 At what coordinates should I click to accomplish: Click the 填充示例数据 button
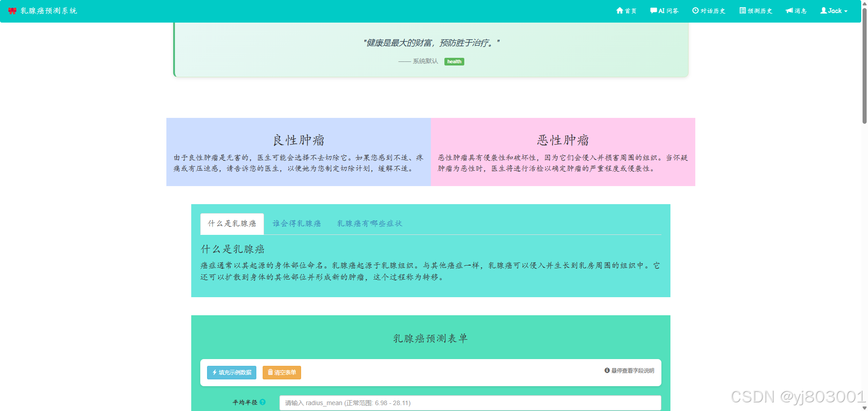231,373
